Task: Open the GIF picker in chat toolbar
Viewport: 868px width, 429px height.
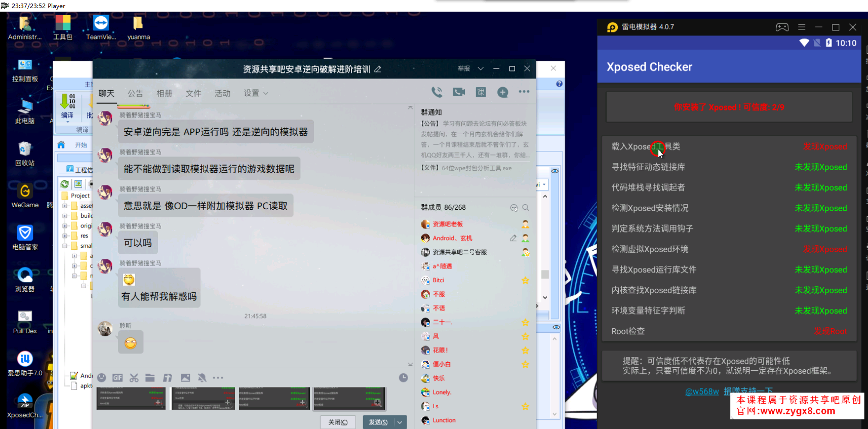Action: click(x=117, y=378)
